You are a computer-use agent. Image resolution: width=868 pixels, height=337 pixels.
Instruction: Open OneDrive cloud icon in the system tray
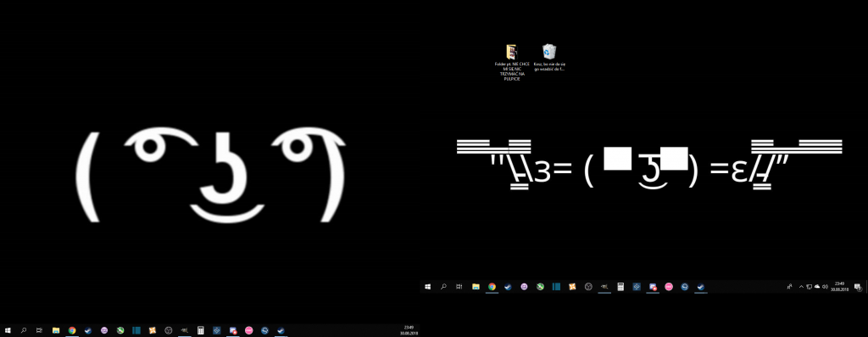[x=817, y=287]
